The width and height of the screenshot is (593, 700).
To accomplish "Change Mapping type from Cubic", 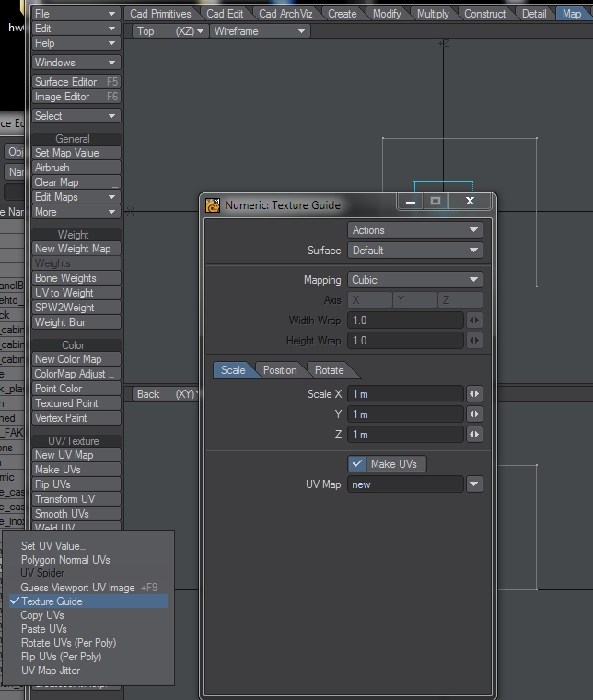I will tap(415, 280).
